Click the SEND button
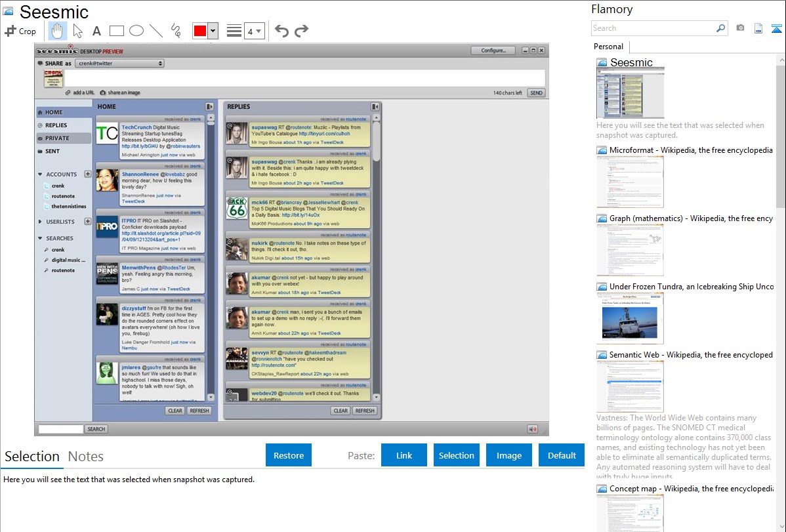Viewport: 786px width, 532px height. [537, 92]
